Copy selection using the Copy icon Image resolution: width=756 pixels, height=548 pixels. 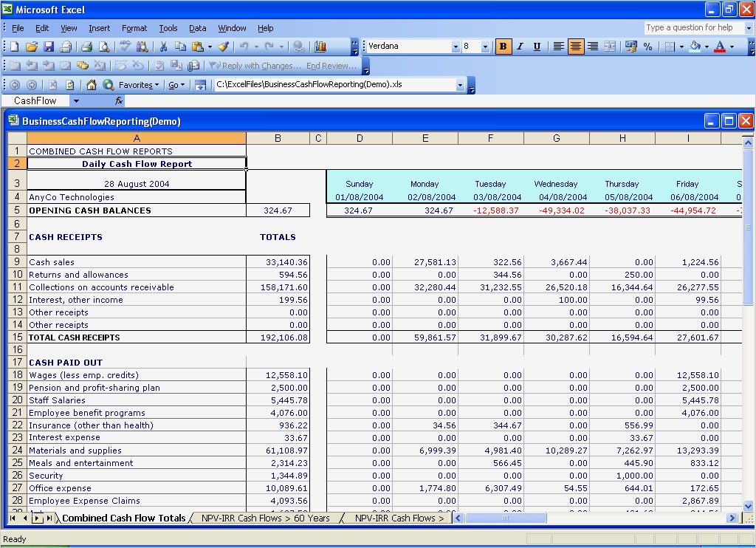(180, 47)
